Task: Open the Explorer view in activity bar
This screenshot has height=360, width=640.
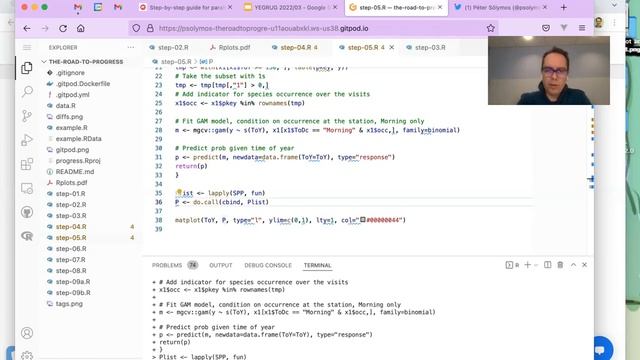Action: coord(27,68)
